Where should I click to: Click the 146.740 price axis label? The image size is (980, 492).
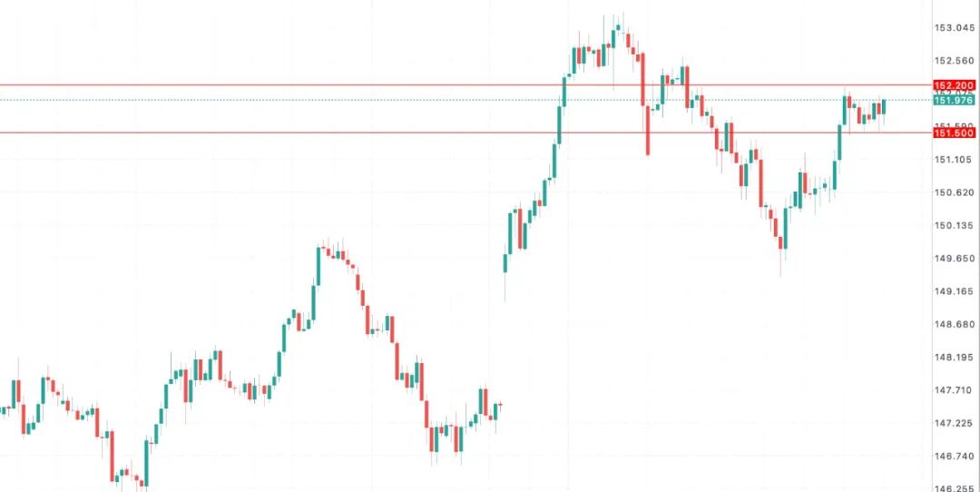pos(954,456)
